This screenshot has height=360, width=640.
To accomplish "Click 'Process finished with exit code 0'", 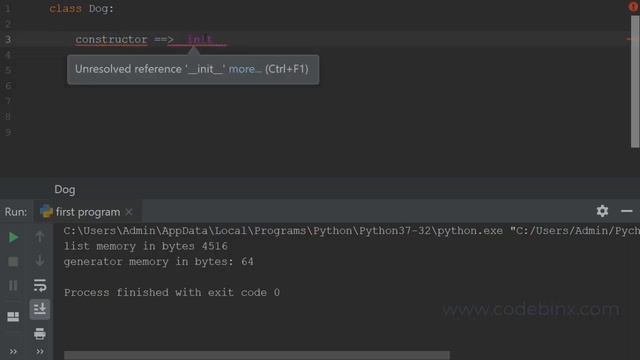I will 172,293.
